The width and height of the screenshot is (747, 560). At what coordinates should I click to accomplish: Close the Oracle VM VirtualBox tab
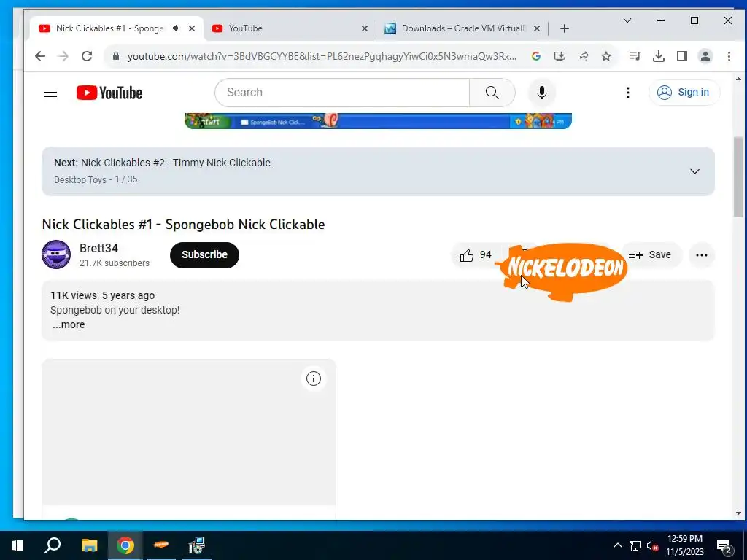pos(537,28)
